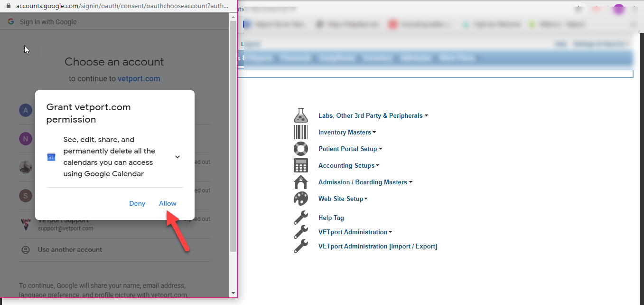Screen dimensions: 644x305
Task: Open the Patient Portal Setup menu
Action: click(x=348, y=149)
